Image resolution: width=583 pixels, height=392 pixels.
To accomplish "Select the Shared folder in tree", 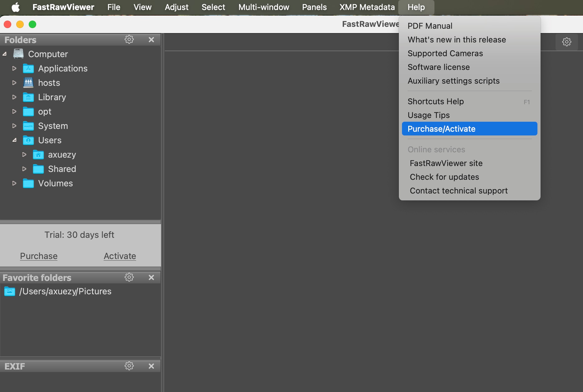I will [x=62, y=169].
